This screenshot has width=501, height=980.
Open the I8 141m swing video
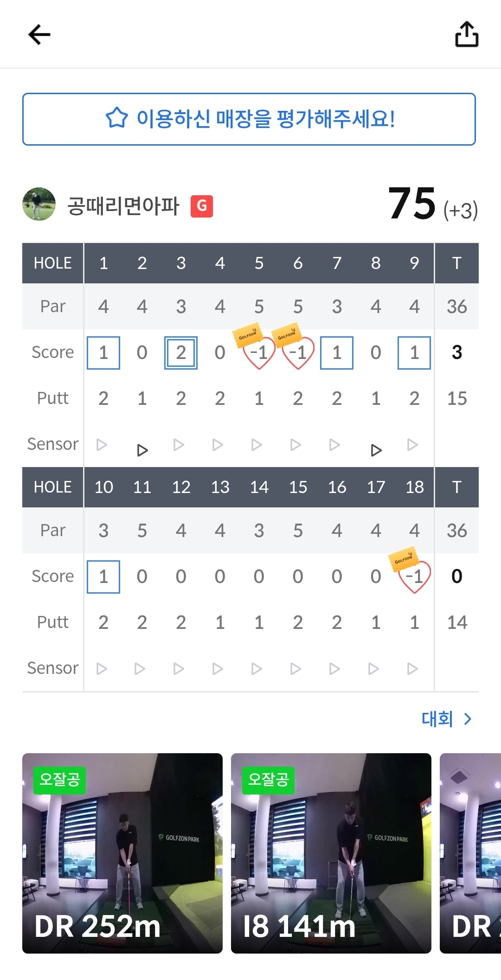tap(331, 853)
